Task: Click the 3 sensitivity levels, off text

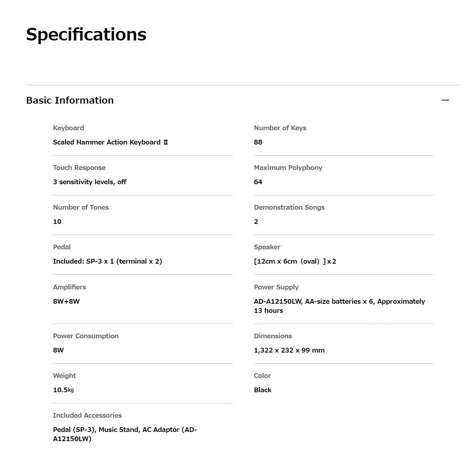Action: (x=90, y=182)
